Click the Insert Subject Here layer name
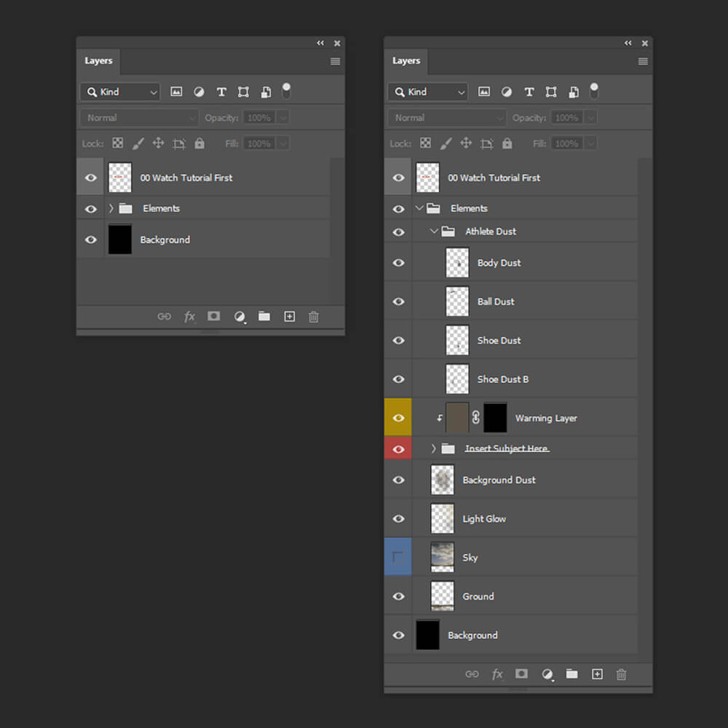The image size is (728, 728). point(507,448)
